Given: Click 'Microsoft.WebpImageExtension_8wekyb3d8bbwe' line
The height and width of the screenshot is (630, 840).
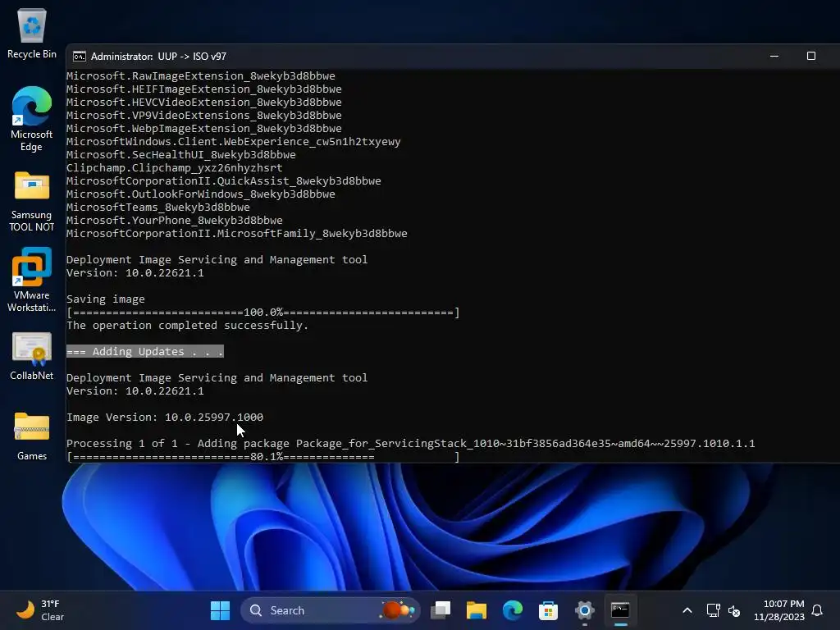Looking at the screenshot, I should pos(204,129).
